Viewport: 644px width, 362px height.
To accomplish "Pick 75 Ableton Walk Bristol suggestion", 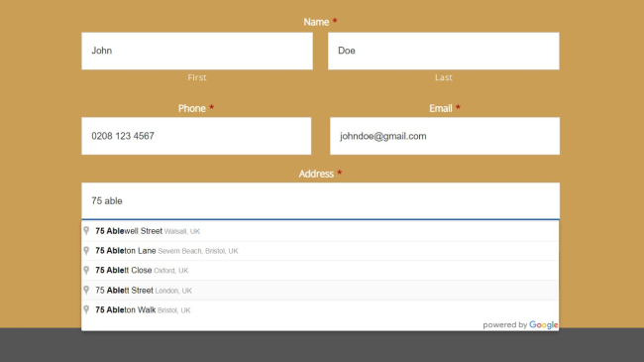I will [x=320, y=310].
